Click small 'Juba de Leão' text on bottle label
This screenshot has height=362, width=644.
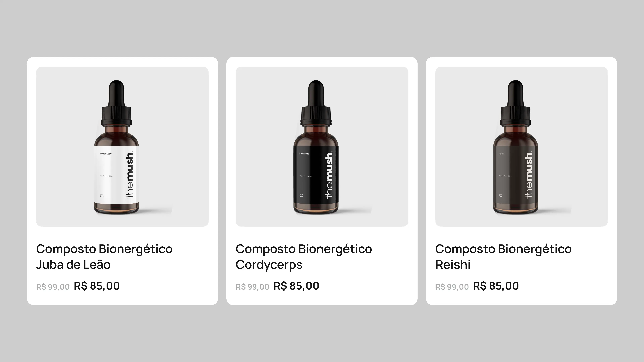[x=105, y=154]
